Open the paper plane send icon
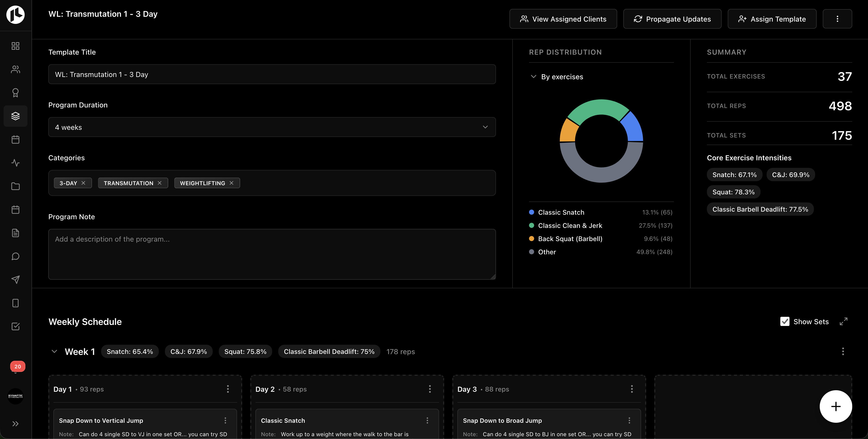 (x=15, y=280)
